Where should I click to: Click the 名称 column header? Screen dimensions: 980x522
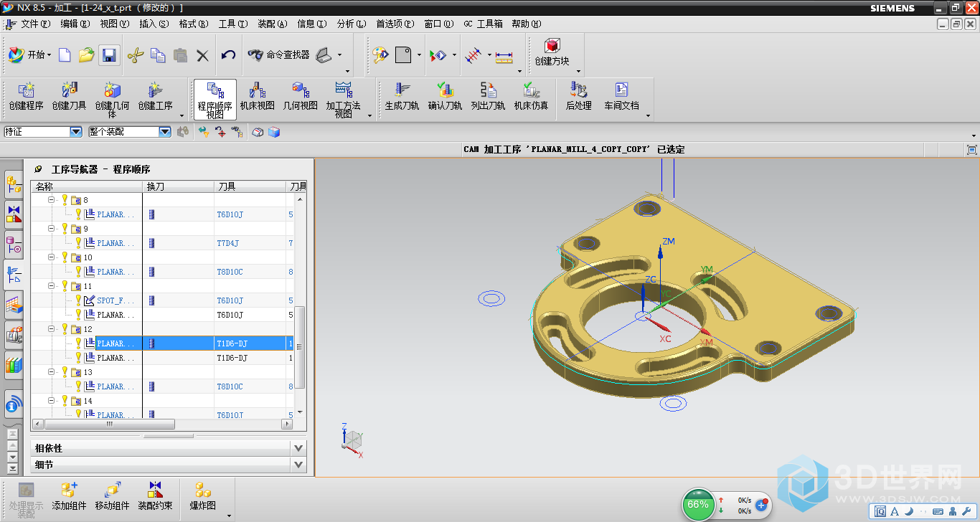(x=88, y=186)
